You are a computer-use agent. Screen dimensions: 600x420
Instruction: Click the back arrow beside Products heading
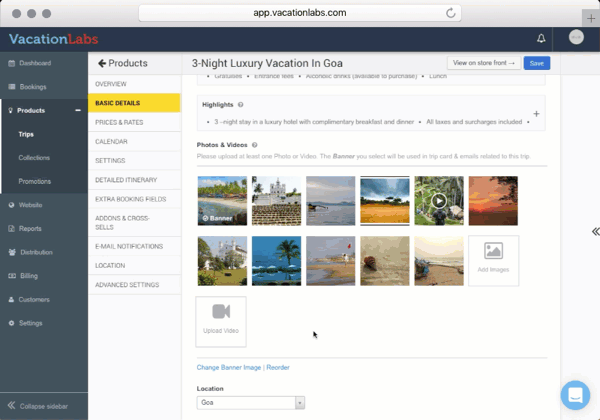(x=102, y=63)
